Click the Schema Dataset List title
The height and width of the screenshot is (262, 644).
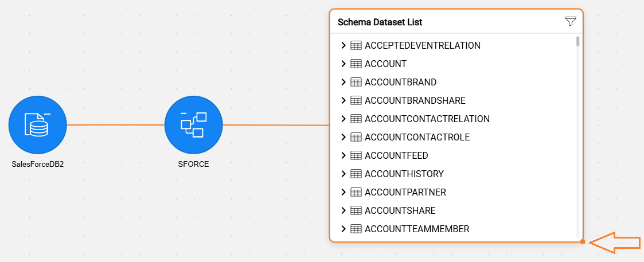coord(380,22)
